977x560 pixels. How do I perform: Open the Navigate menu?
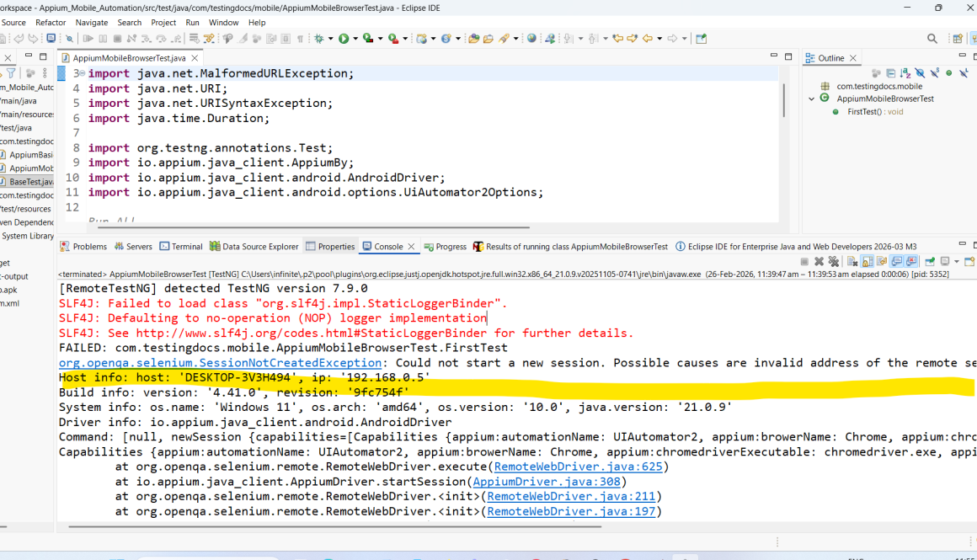(x=91, y=23)
